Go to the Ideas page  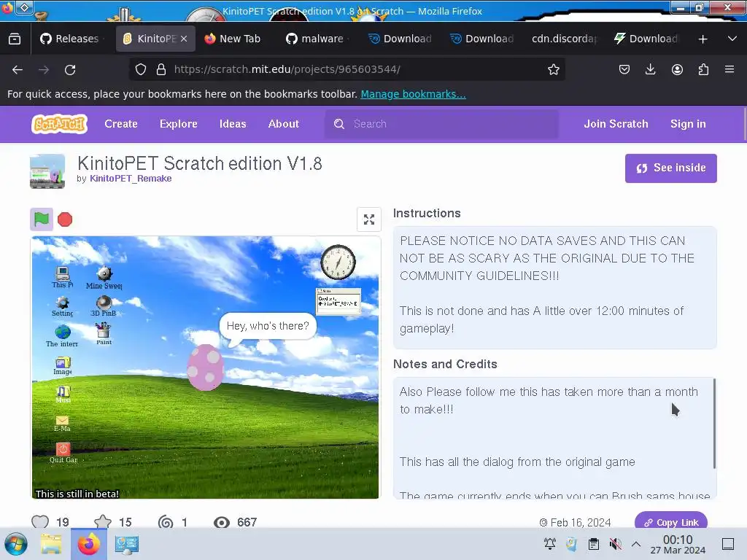233,124
